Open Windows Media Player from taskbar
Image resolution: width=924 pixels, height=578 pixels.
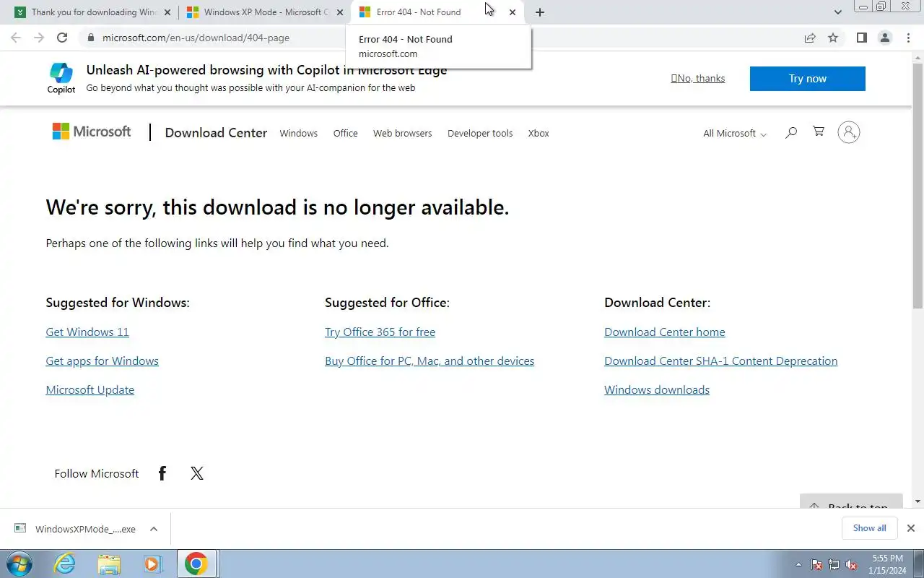pyautogui.click(x=152, y=564)
